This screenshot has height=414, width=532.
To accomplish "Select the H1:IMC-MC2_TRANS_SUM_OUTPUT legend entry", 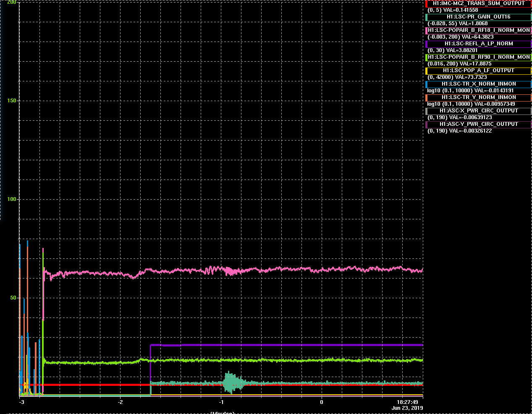I will coord(478,3).
